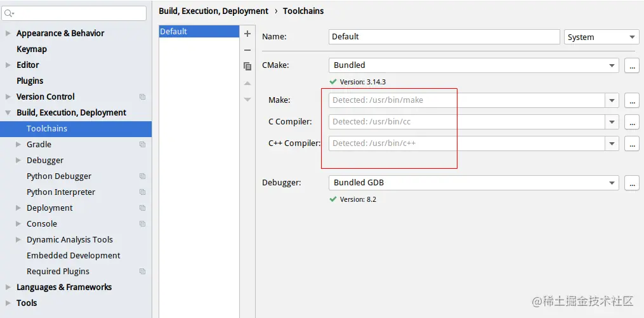This screenshot has height=318, width=644.
Task: Click Debugger Version: 8.2 status text
Action: tap(358, 200)
